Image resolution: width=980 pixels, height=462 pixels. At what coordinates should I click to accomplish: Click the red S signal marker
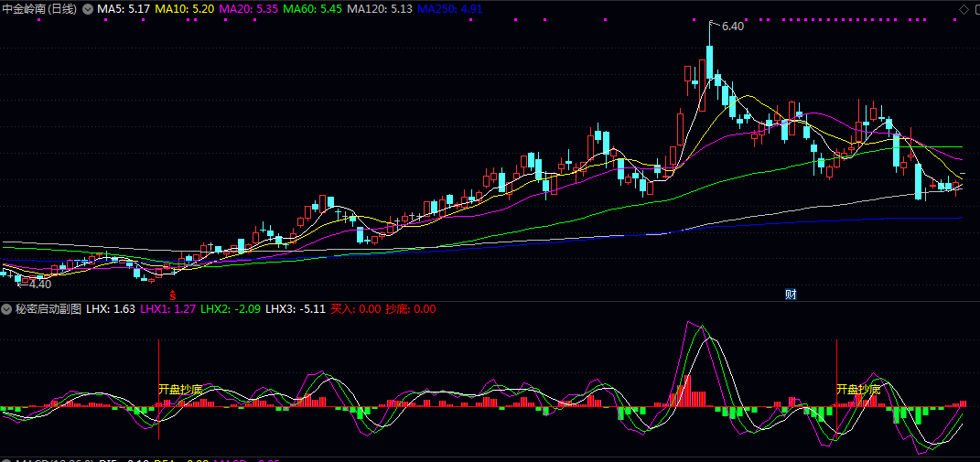point(170,295)
